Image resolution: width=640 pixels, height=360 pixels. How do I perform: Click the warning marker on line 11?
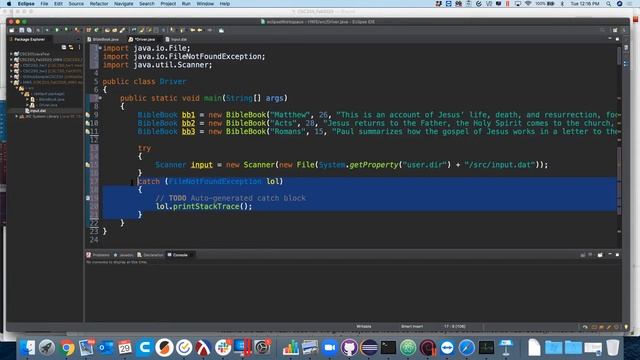tap(88, 131)
